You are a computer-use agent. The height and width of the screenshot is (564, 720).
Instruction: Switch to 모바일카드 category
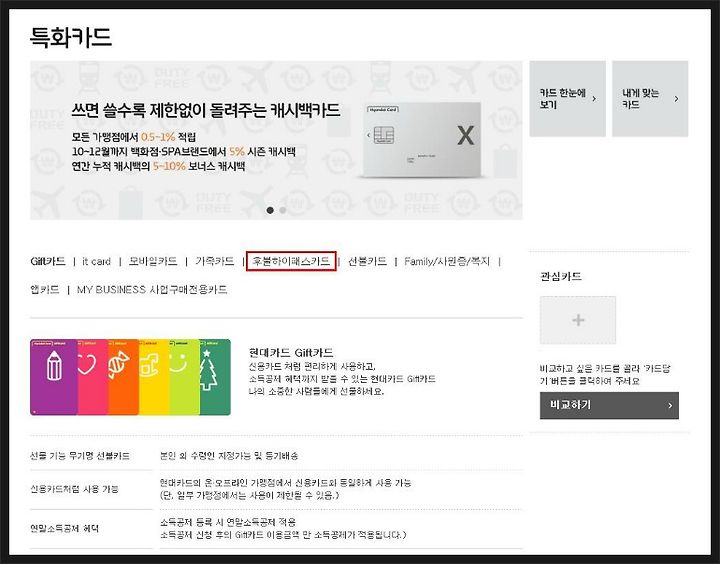[152, 261]
